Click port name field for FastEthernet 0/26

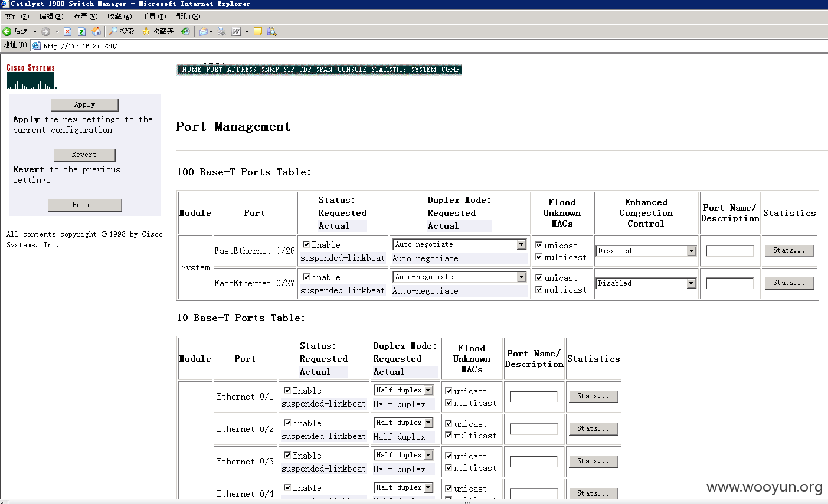[x=730, y=251]
